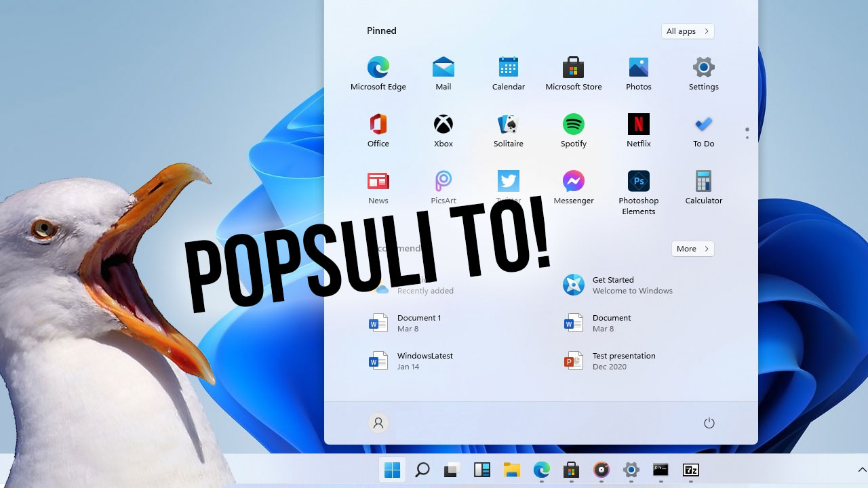The width and height of the screenshot is (868, 488).
Task: Open WindowsLatest document
Action: (411, 361)
